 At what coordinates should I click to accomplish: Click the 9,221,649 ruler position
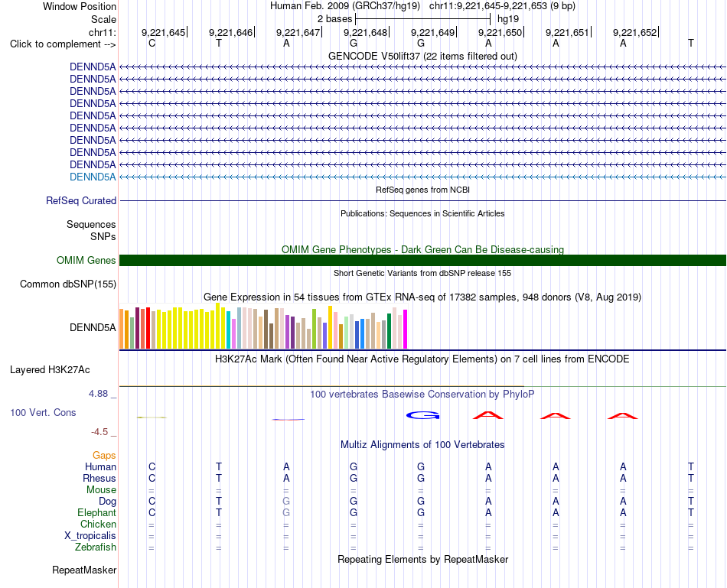432,32
